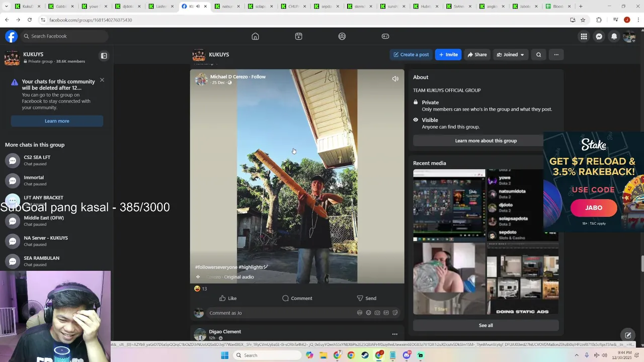Dismiss the chats deletion notice

[102, 80]
